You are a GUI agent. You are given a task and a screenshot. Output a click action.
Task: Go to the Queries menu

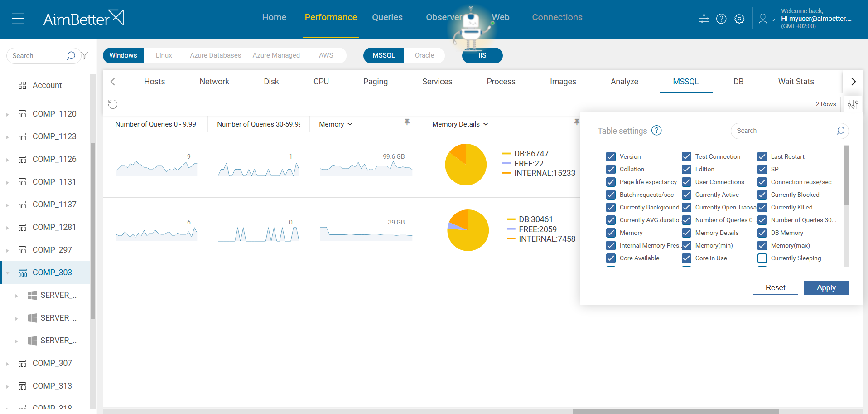tap(387, 17)
